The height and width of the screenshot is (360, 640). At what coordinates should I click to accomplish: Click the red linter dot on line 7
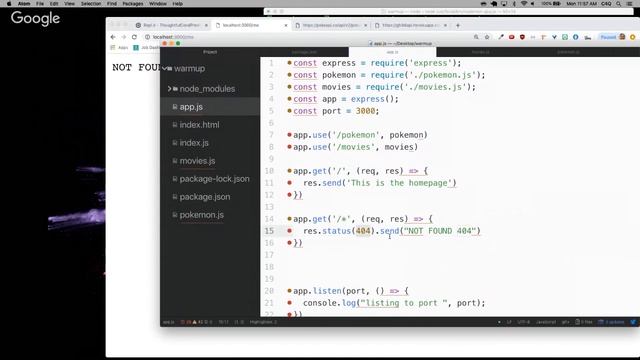pos(289,135)
